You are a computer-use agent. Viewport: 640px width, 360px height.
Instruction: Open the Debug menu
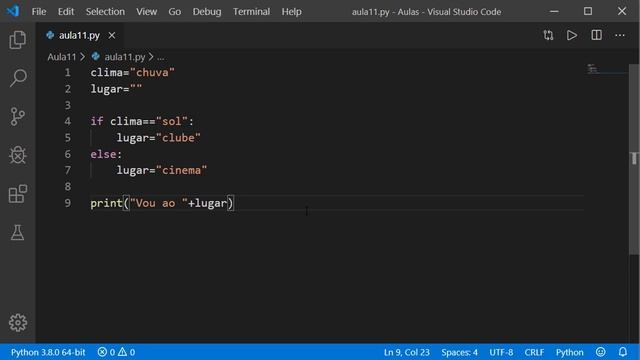pos(207,11)
